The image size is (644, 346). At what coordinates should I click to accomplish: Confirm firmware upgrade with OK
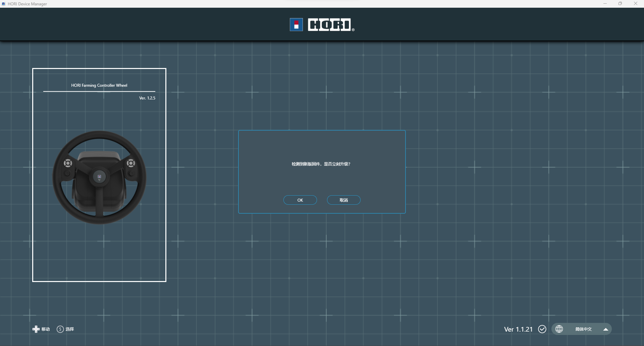[300, 200]
